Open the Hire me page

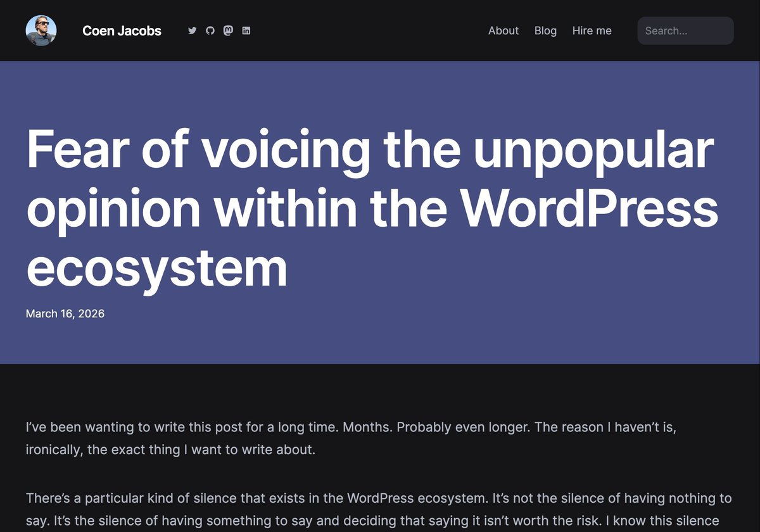pos(592,30)
